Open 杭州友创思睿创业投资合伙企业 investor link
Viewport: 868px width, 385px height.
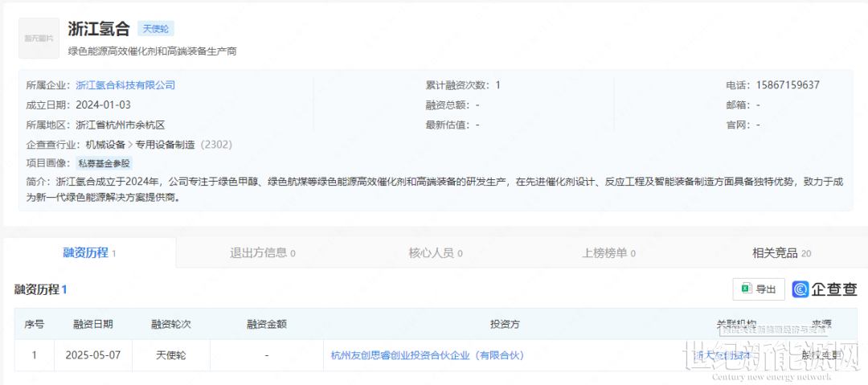427,355
